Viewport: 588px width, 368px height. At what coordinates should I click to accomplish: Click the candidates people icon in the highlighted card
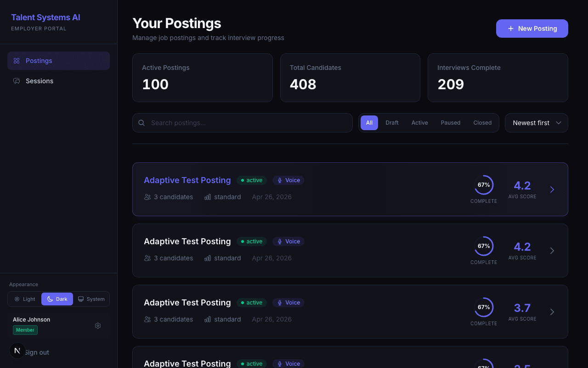coord(147,197)
